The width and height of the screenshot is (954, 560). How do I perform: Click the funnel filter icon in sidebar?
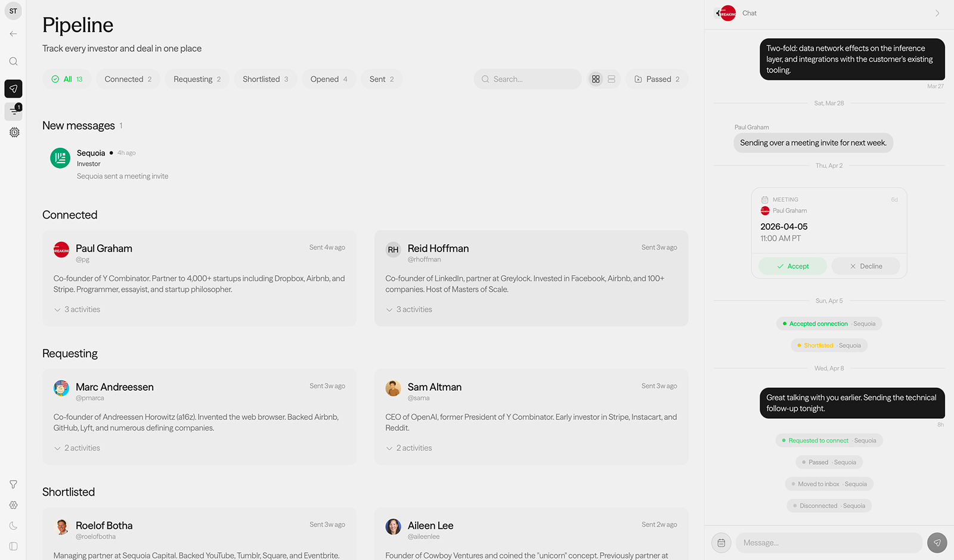click(x=13, y=484)
